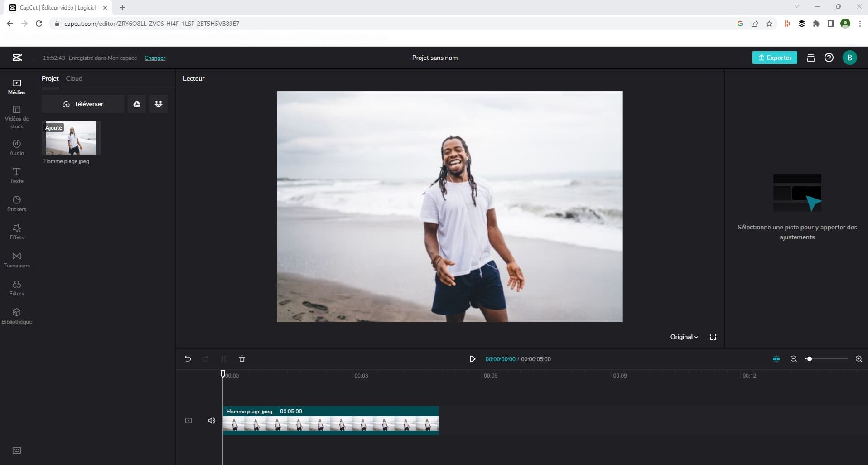Delete the selected clip with the trash icon
Screen dimensions: 868x465
pyautogui.click(x=241, y=358)
